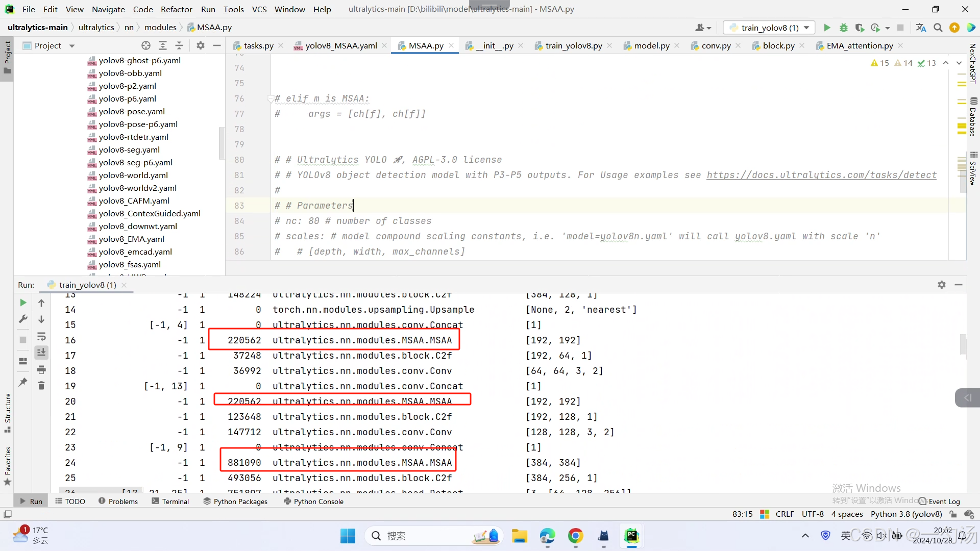Viewport: 980px width, 551px height.
Task: Collapse all in Project panel
Action: 179,45
